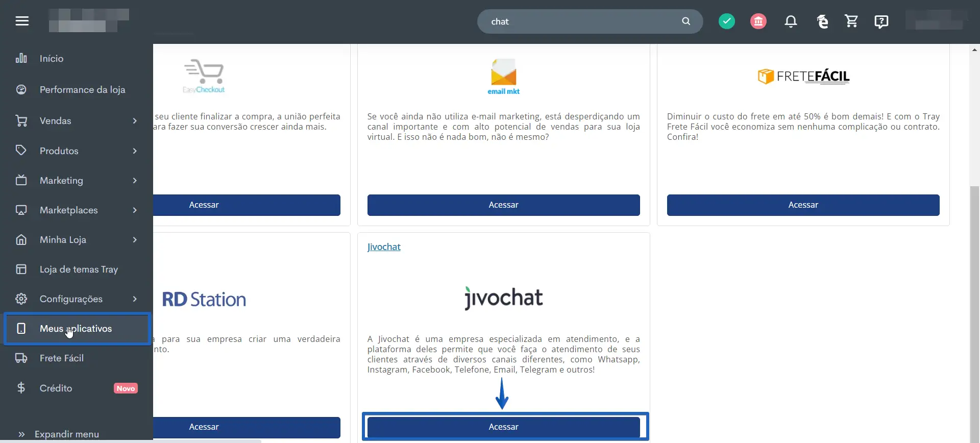980x443 pixels.
Task: Open the help question mark icon
Action: pos(881,21)
